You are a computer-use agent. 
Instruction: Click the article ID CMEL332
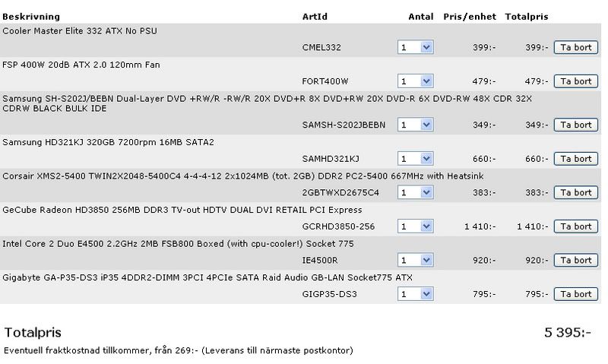pyautogui.click(x=321, y=47)
